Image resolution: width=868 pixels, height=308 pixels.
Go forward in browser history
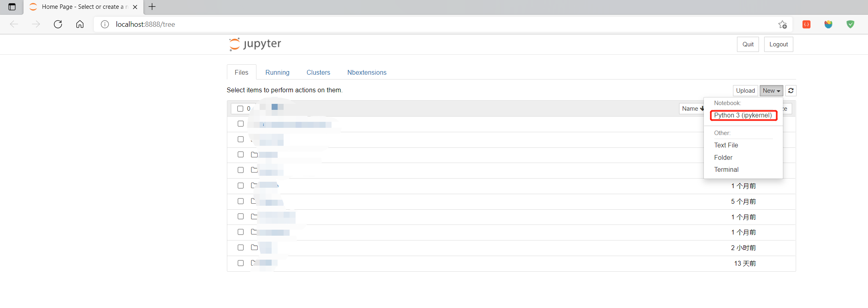coord(36,24)
